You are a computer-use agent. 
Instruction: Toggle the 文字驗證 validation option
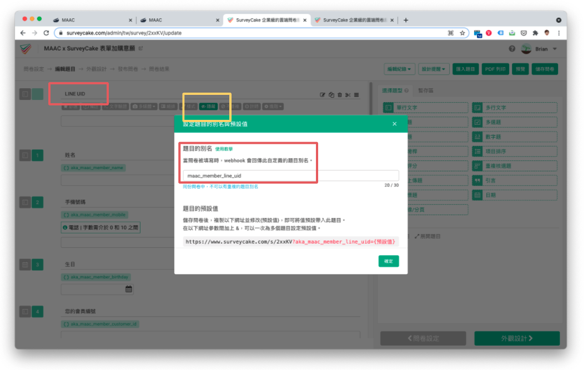click(x=116, y=107)
